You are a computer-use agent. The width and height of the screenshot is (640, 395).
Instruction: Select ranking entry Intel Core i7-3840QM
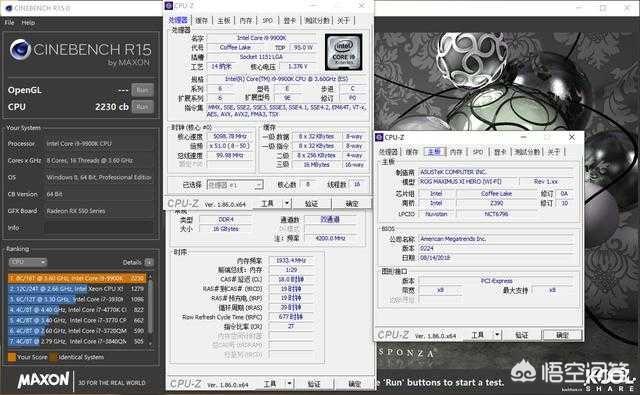pyautogui.click(x=77, y=341)
